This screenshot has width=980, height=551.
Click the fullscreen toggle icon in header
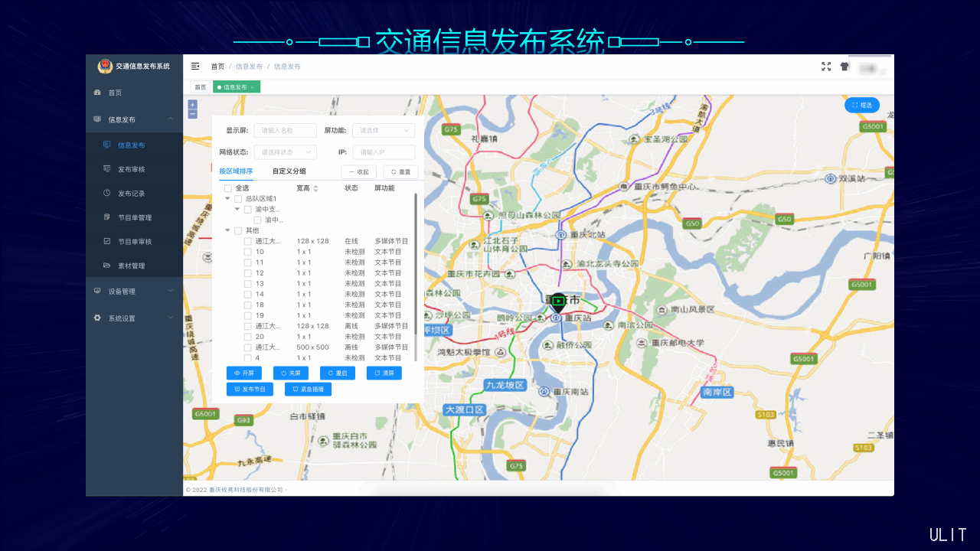(826, 67)
